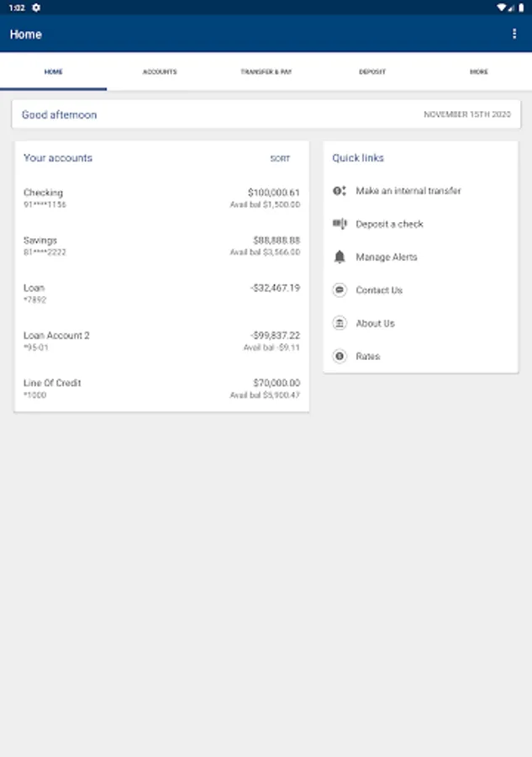Click the Rates dollar icon
532x757 pixels.
(340, 357)
